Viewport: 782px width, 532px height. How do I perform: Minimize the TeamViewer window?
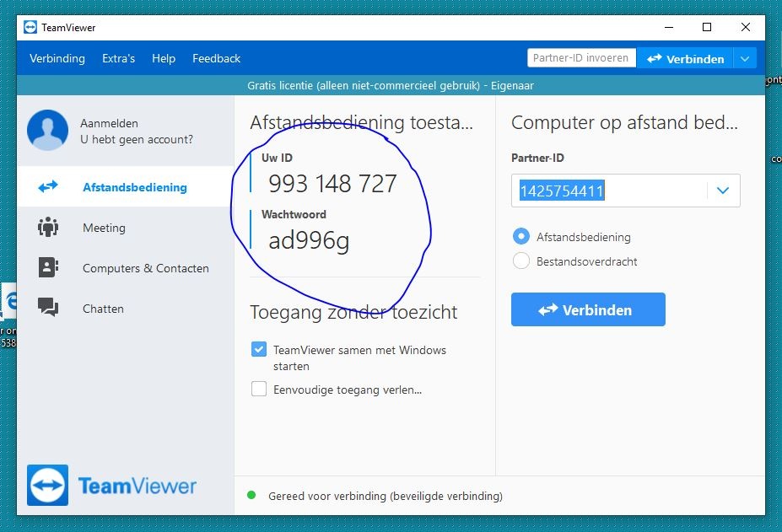(669, 28)
